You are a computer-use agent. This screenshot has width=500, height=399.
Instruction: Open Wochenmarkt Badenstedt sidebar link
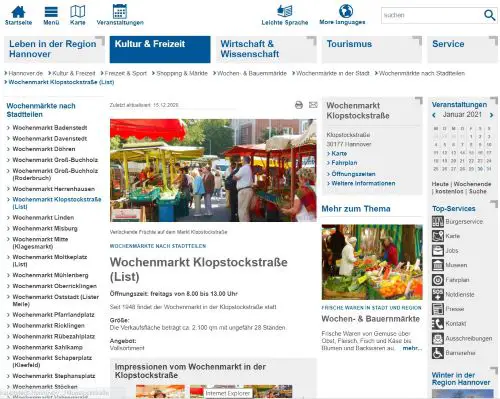pyautogui.click(x=50, y=128)
